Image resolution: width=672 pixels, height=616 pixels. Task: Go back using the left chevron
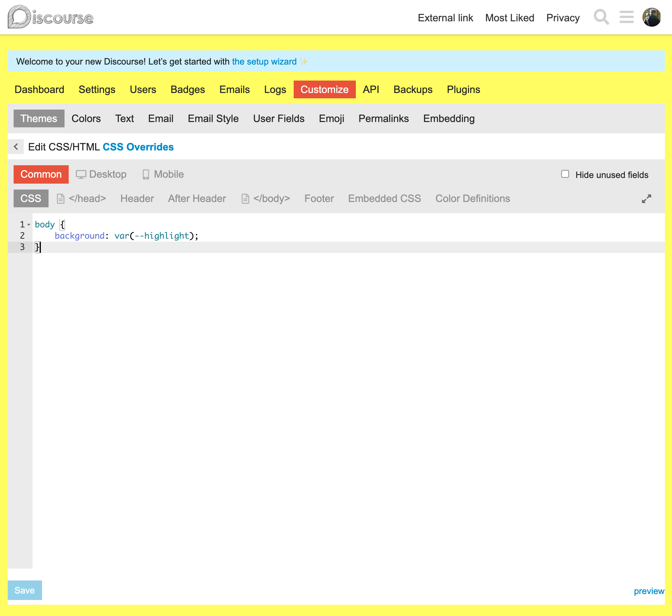[x=16, y=147]
